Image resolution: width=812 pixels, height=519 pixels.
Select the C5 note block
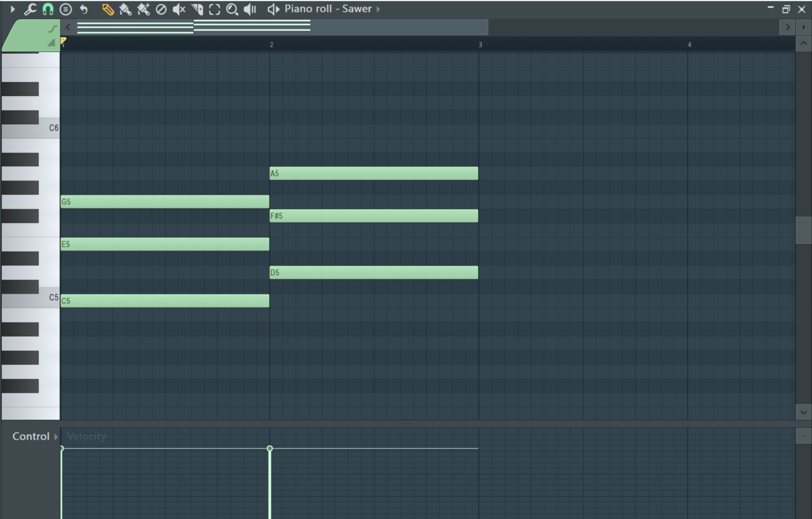(165, 301)
